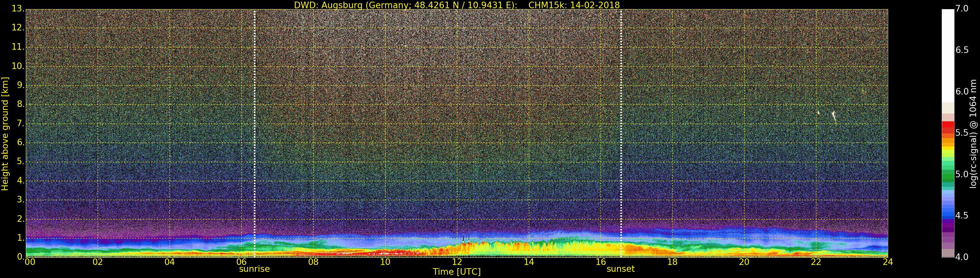Click the colorbar tick label "6.0"
980x278 pixels.
coord(962,91)
